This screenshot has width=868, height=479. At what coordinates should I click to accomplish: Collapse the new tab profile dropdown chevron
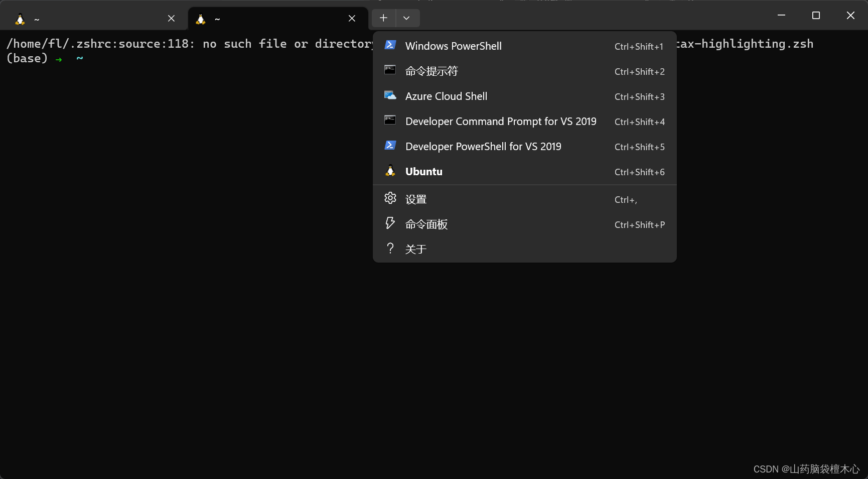pos(407,18)
